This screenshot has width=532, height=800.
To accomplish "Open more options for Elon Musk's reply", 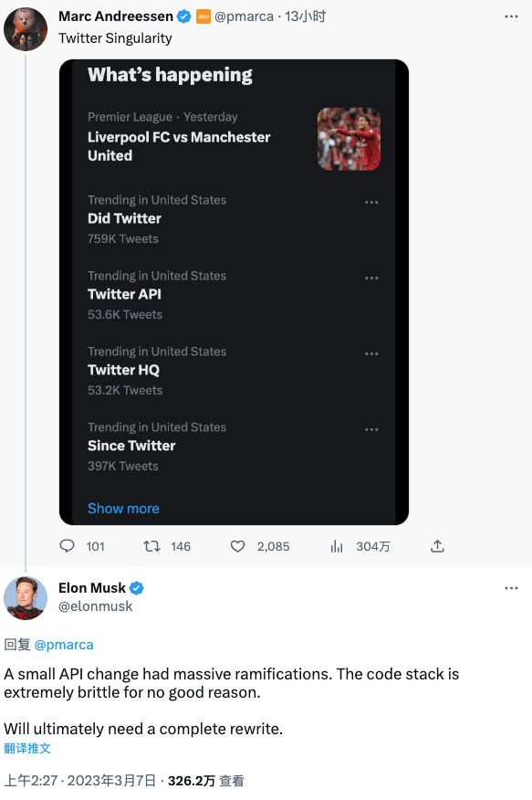I will (x=511, y=588).
